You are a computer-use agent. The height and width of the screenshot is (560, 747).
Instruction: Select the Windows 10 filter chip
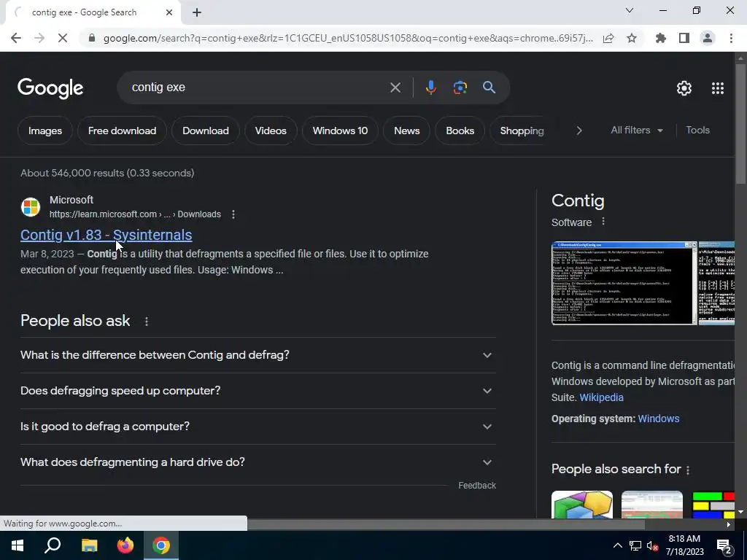340,131
